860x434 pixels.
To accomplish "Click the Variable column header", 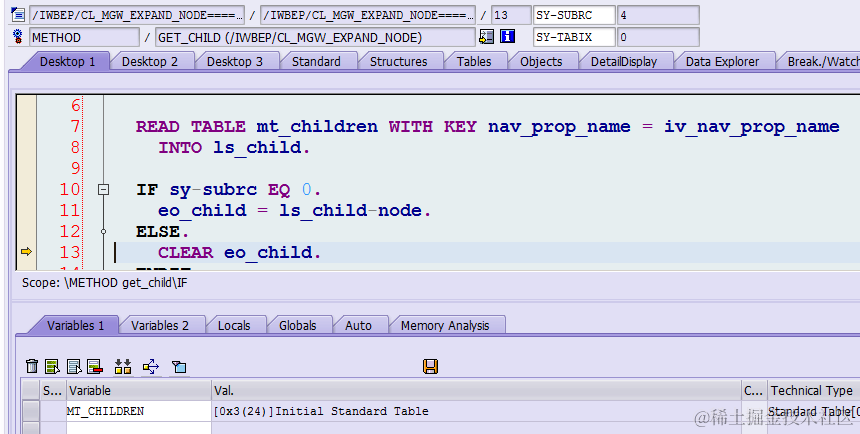I will tap(139, 390).
